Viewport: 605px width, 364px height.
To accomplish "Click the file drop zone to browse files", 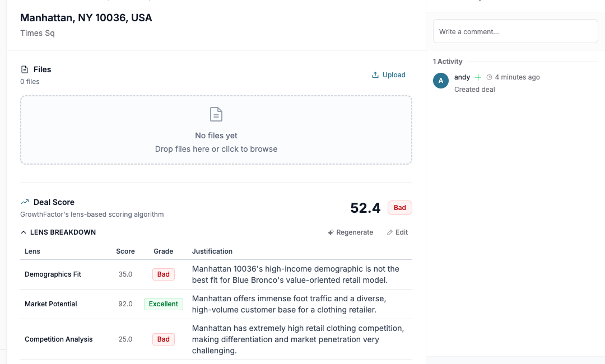I will [216, 130].
